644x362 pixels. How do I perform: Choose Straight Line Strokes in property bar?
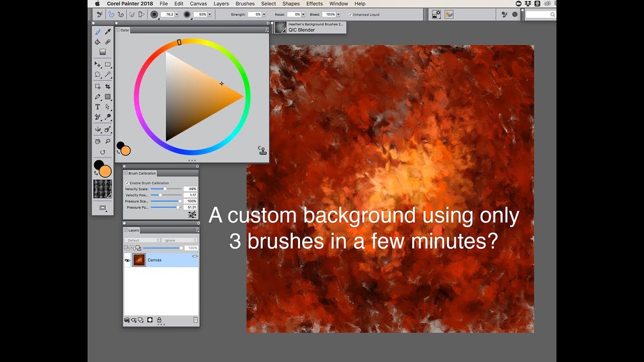tap(121, 15)
